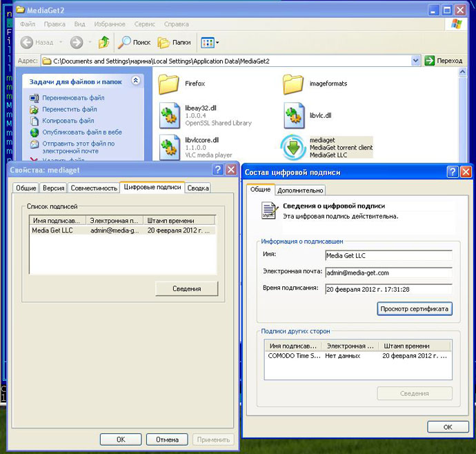Open the Вид menu
This screenshot has width=476, height=454.
coord(79,24)
